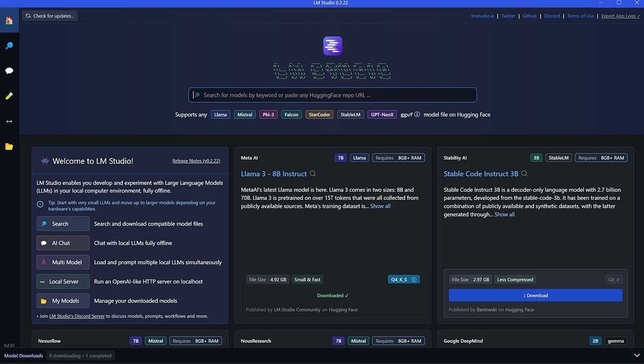Click 'Downloaded ✓' status on Llama card
Screen dimensions: 644x364
point(333,295)
